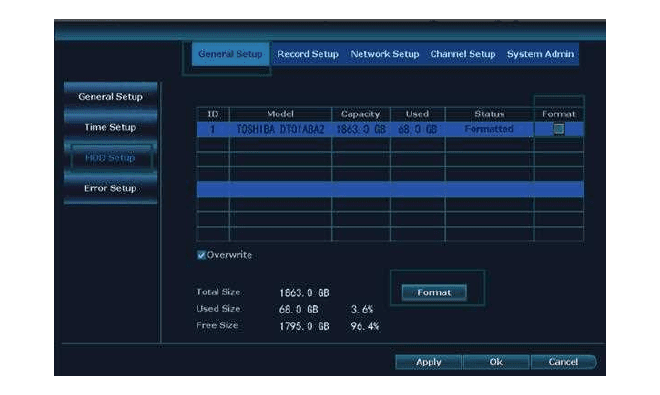Viewport: 660px width, 395px height.
Task: Open the System Admin tab
Action: (540, 54)
